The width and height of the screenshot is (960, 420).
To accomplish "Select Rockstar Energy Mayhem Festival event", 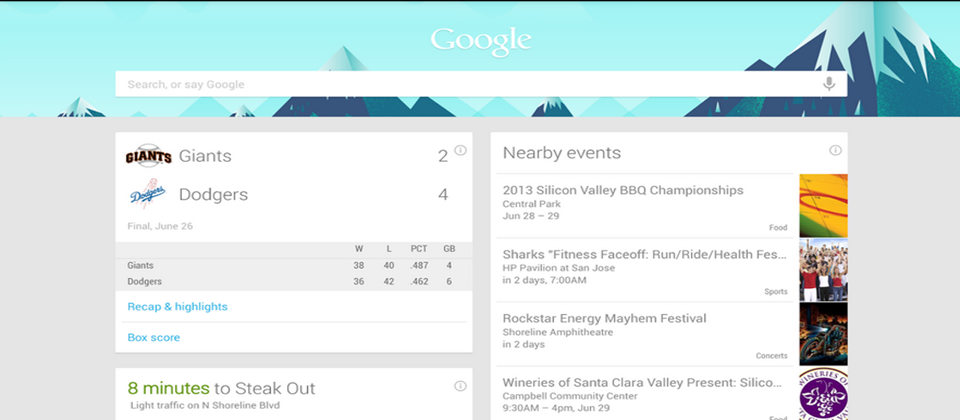I will 605,319.
